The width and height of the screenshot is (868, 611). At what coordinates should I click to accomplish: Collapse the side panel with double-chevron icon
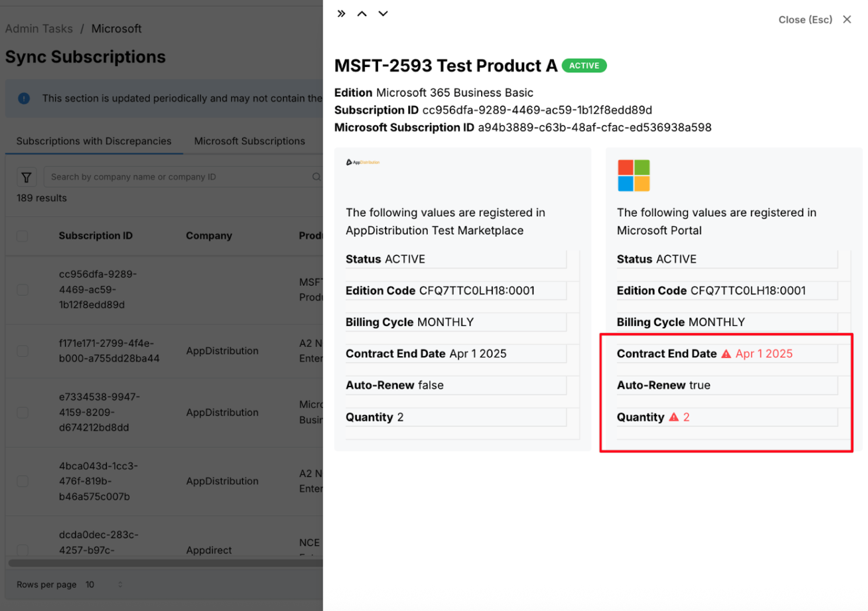click(x=341, y=13)
